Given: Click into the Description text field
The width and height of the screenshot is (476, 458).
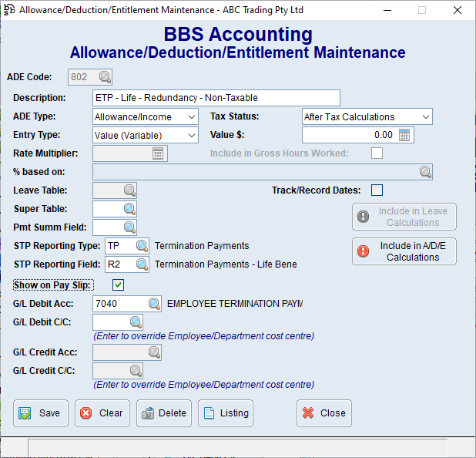Looking at the screenshot, I should (216, 98).
